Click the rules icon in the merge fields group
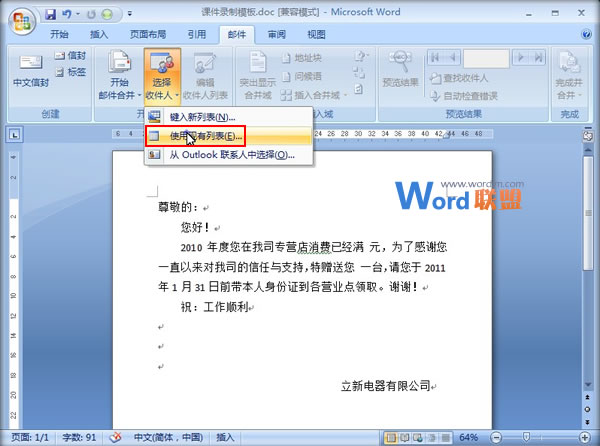 [x=360, y=57]
